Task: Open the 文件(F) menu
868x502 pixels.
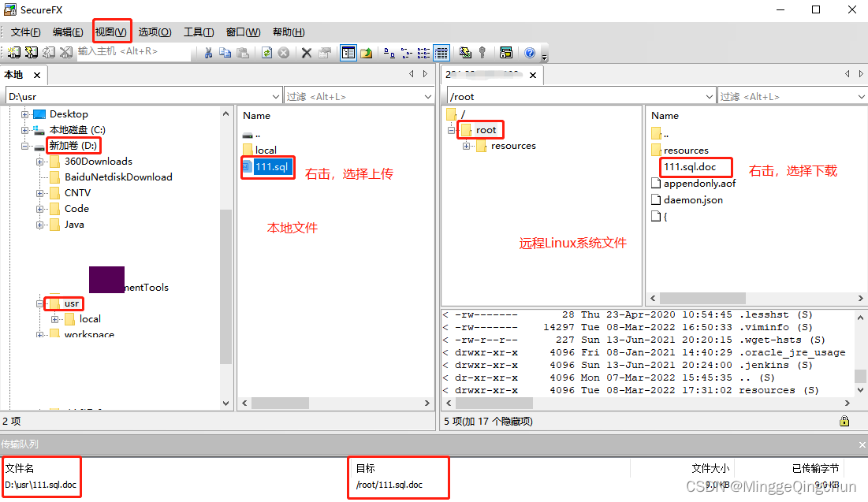Action: click(x=25, y=32)
